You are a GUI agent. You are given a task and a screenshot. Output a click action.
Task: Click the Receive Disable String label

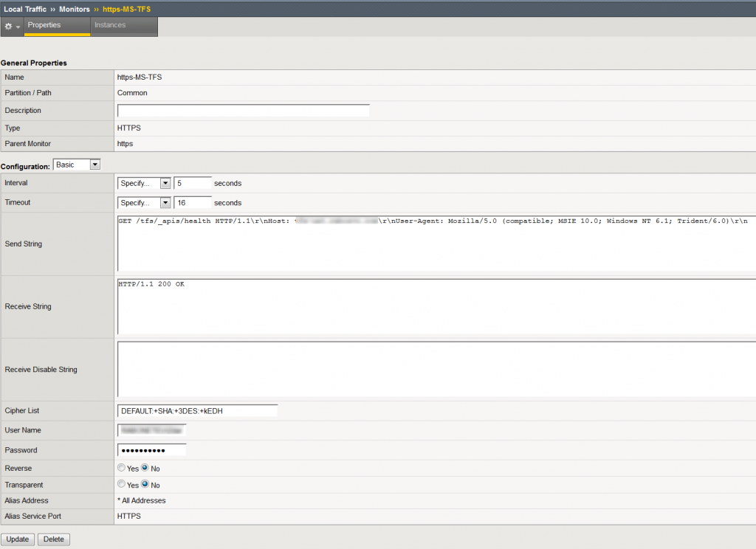point(41,370)
